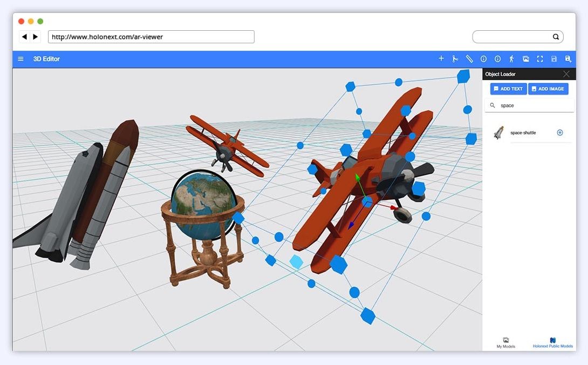Click the URL address bar
The height and width of the screenshot is (365, 588).
[x=151, y=37]
